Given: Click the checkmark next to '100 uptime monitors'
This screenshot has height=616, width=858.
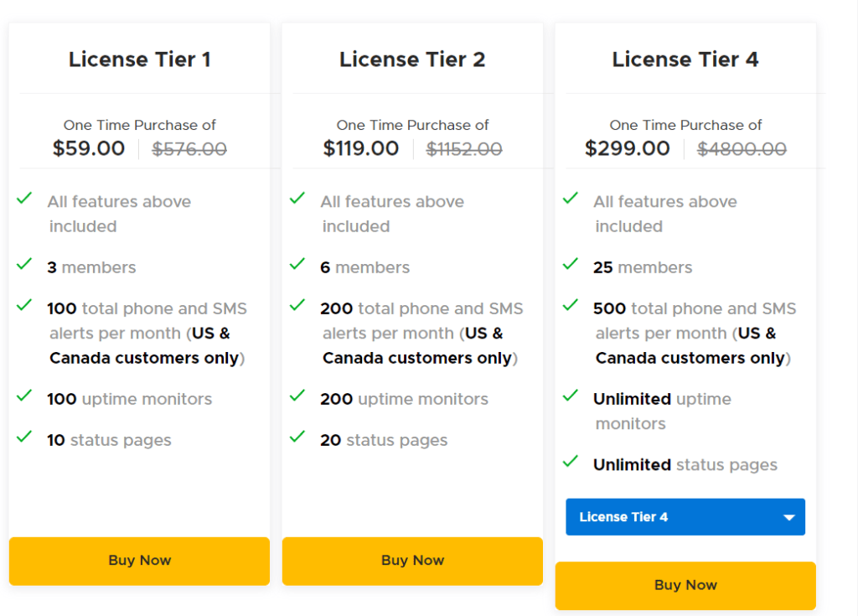Looking at the screenshot, I should coord(24,396).
